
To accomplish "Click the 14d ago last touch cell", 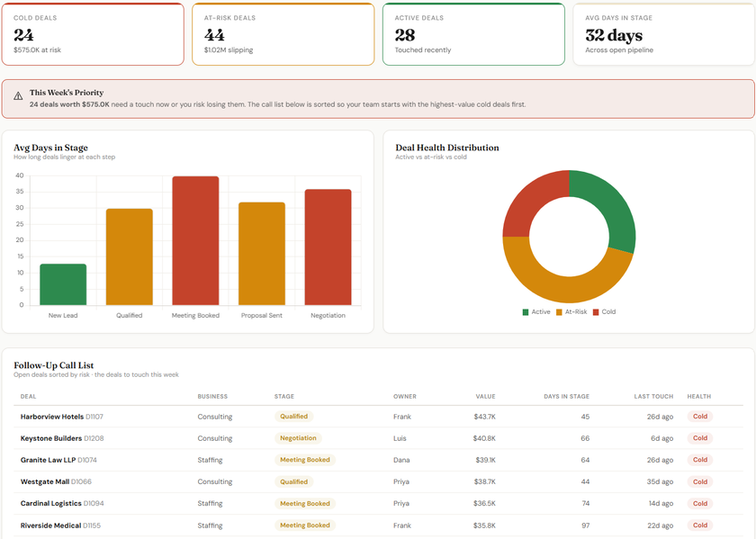I will [661, 503].
